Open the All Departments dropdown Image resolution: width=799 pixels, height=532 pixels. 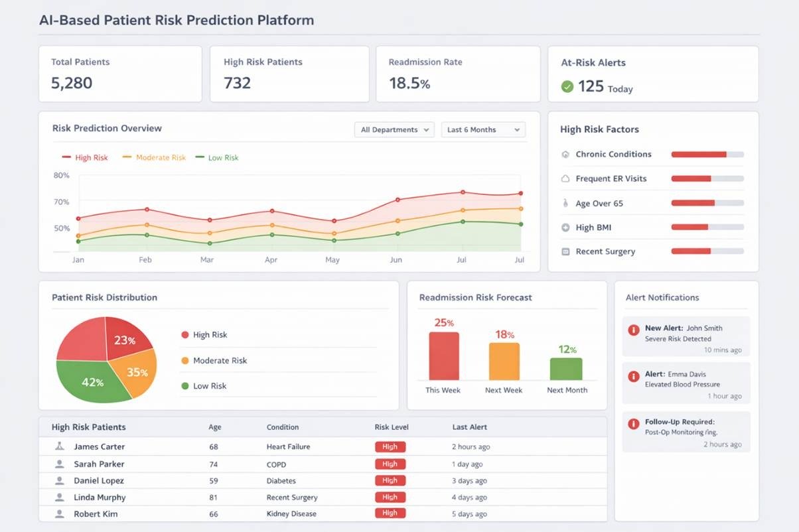(394, 130)
